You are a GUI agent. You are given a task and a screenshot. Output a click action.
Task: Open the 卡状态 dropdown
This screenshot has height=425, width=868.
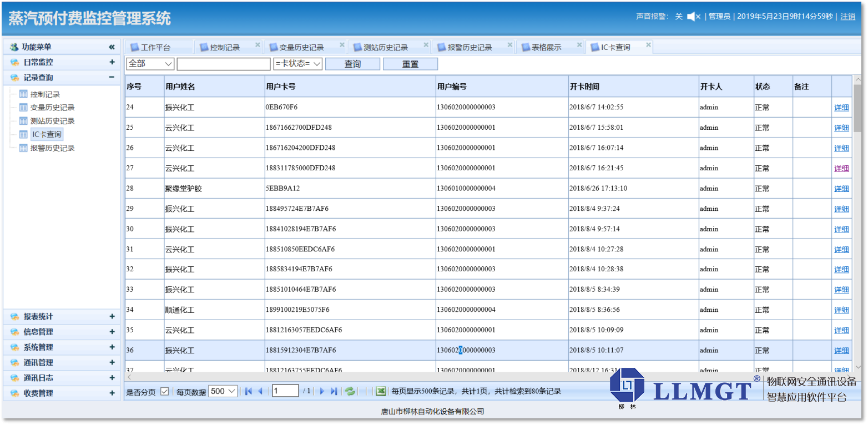point(298,64)
